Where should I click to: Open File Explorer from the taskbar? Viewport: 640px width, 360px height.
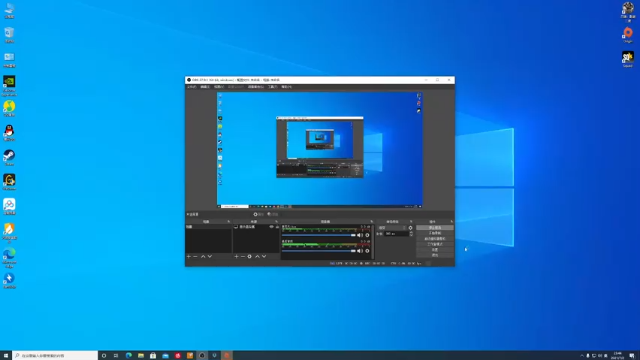pyautogui.click(x=141, y=356)
